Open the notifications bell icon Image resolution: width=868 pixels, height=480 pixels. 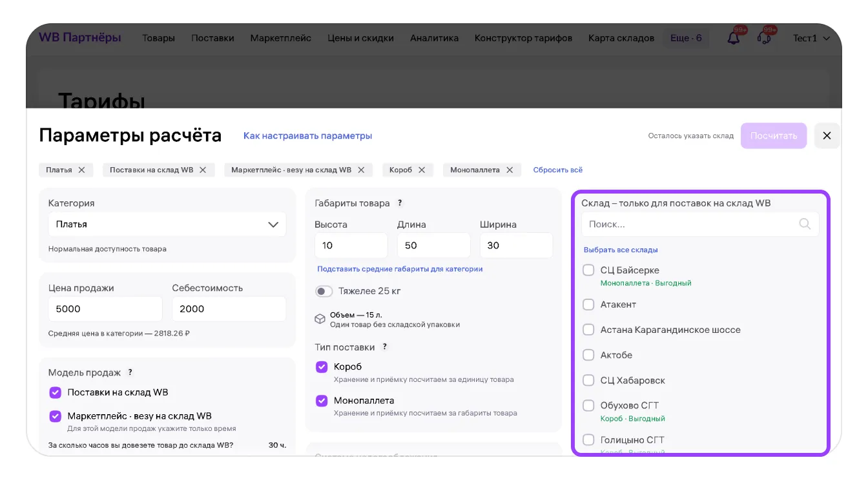coord(734,38)
